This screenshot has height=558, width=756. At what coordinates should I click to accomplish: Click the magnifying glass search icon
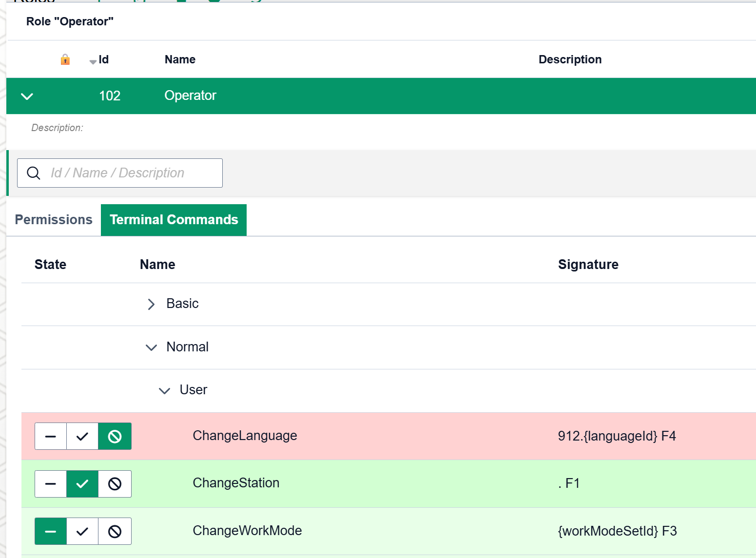tap(34, 173)
